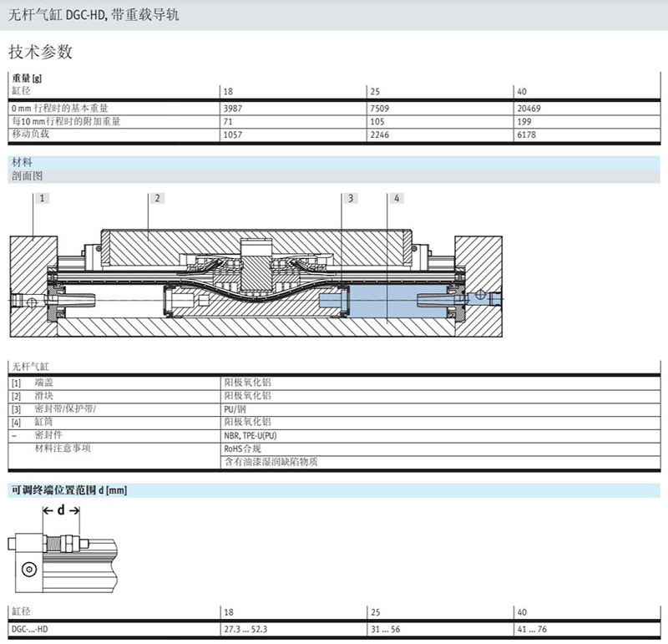Click the end-position adjustment drawing with dimension d
The image size is (668, 644).
click(x=63, y=549)
